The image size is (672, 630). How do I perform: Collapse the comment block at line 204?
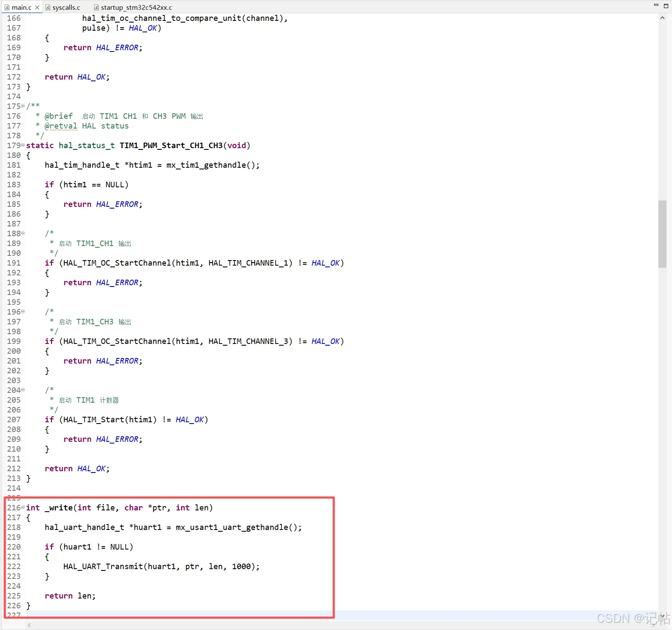[x=23, y=390]
